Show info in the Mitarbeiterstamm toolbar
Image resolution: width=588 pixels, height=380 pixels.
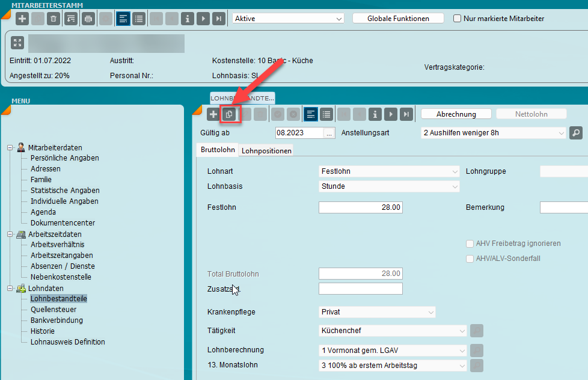coord(188,19)
